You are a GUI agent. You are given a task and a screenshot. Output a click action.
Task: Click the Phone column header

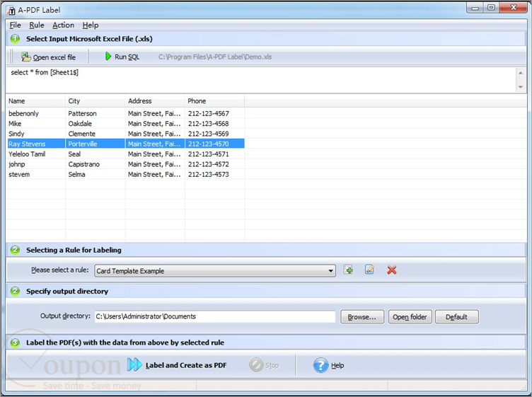214,101
